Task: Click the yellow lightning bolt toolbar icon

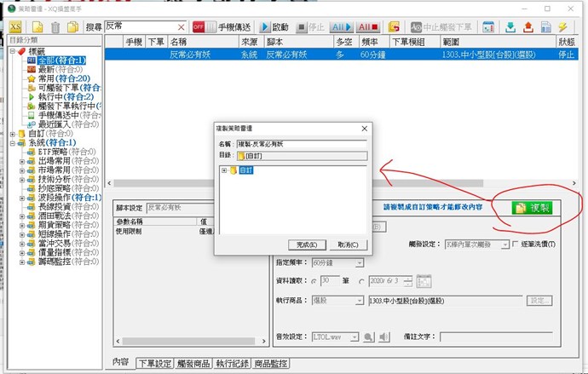Action: pos(562,27)
